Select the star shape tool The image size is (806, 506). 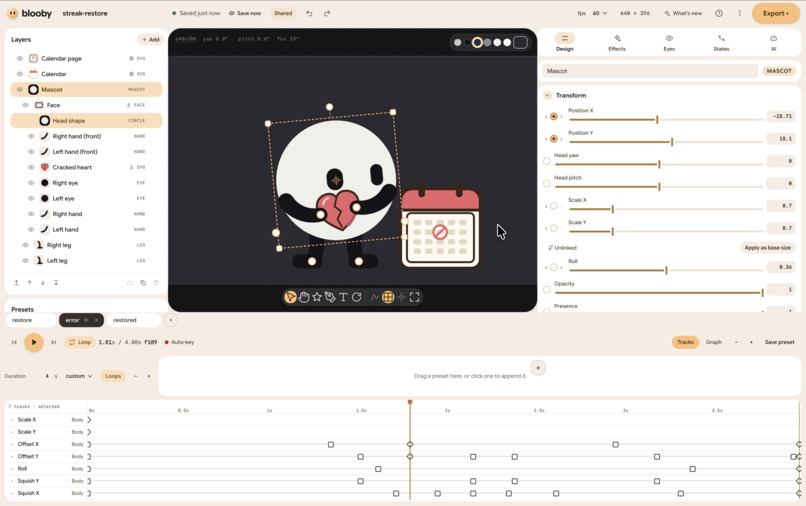317,297
